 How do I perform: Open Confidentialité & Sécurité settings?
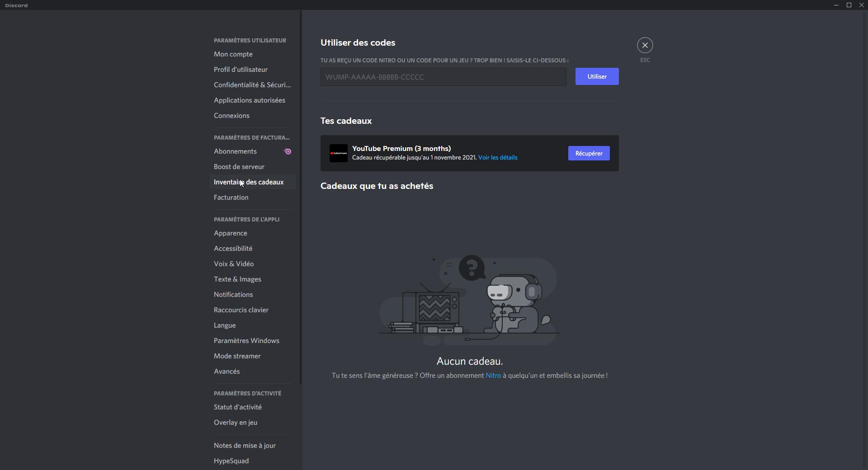pyautogui.click(x=252, y=85)
